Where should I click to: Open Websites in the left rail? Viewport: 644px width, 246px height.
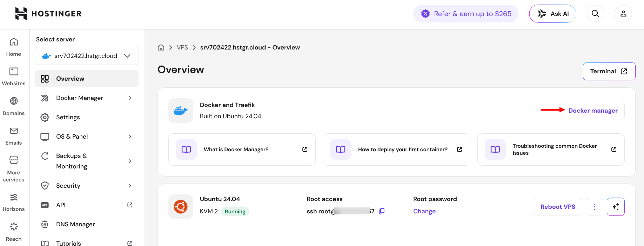pyautogui.click(x=14, y=77)
